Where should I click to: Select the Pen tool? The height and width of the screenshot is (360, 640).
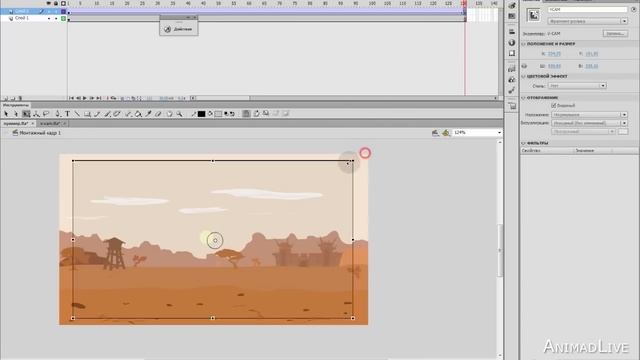coord(58,114)
